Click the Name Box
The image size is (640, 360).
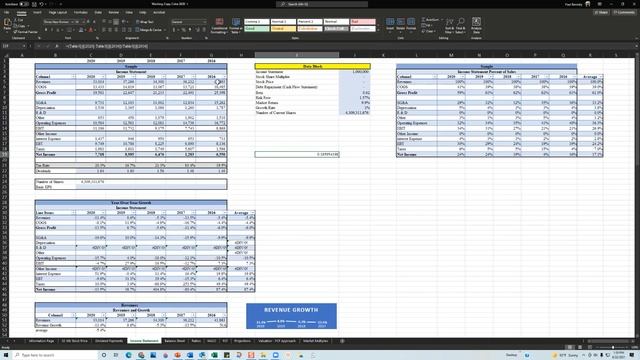click(12, 46)
